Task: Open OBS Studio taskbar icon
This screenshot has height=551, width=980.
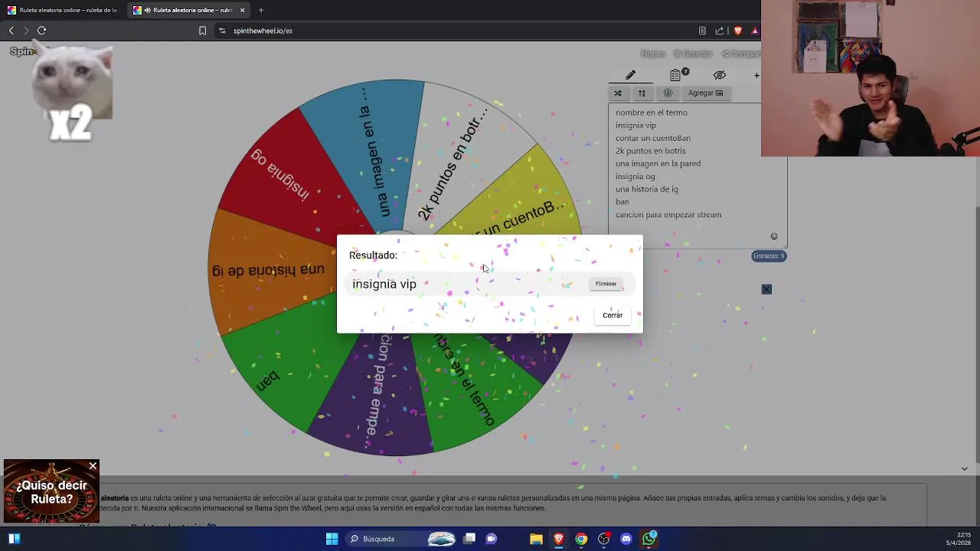Action: pyautogui.click(x=604, y=539)
